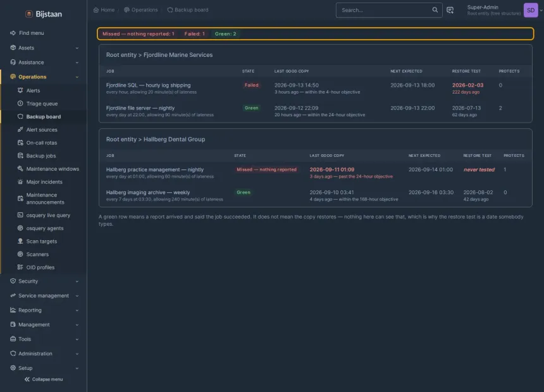Click last good copy 2026-09-11 01:09
This screenshot has width=544, height=392.
[331, 169]
